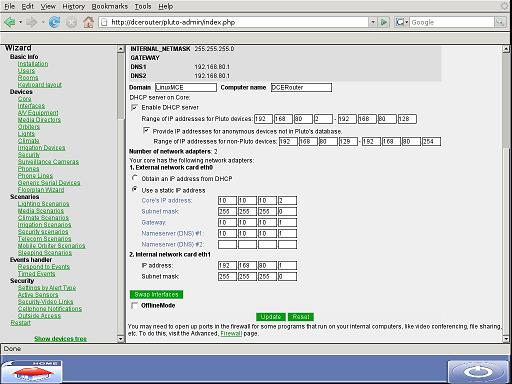Open the Firewall link
512x384 pixels.
pyautogui.click(x=231, y=333)
